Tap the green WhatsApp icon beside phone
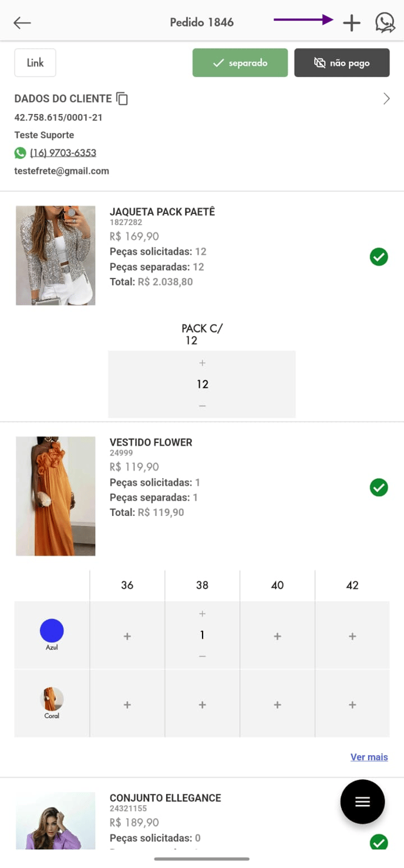The height and width of the screenshot is (868, 404). pyautogui.click(x=21, y=153)
